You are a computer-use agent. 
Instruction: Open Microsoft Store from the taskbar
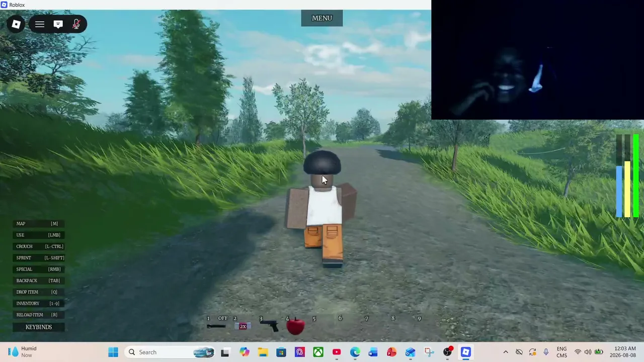281,352
